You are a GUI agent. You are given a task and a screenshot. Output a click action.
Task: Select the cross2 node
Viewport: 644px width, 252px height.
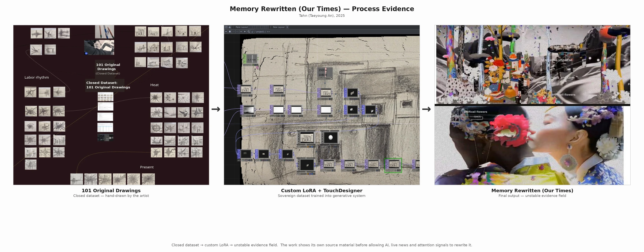[248, 111]
